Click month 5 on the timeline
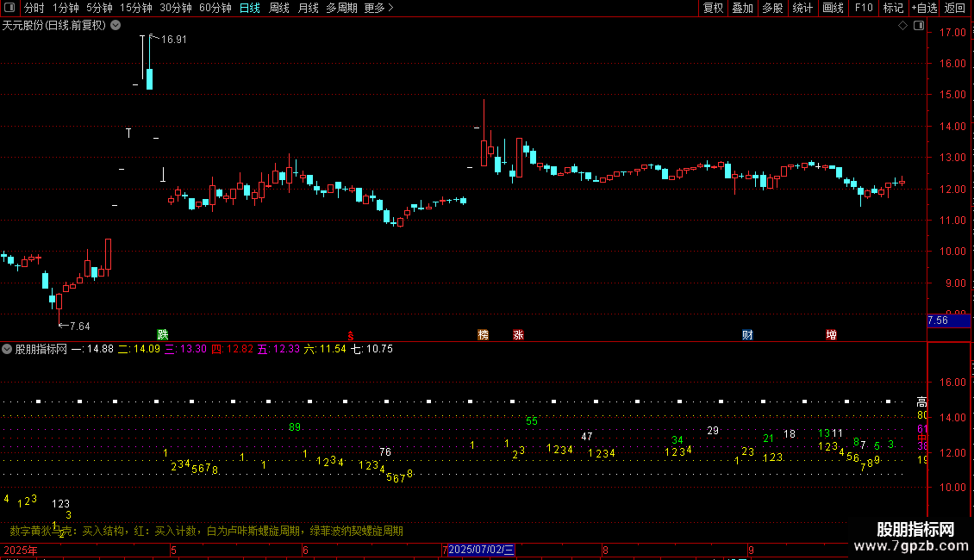Image resolution: width=974 pixels, height=560 pixels. tap(173, 550)
